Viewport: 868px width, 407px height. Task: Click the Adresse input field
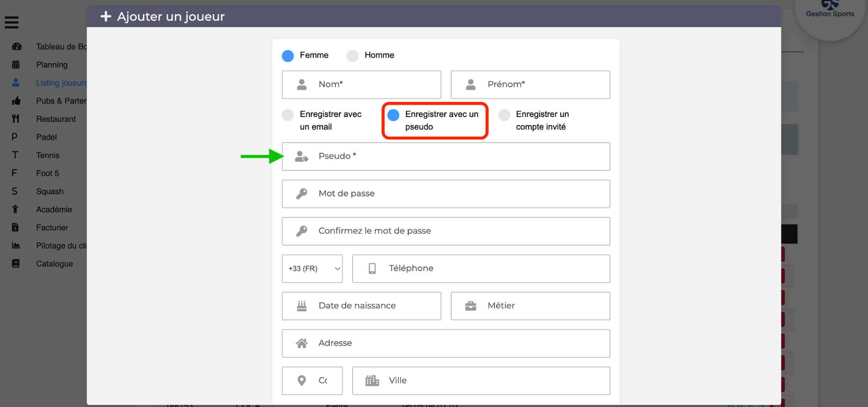click(x=446, y=343)
